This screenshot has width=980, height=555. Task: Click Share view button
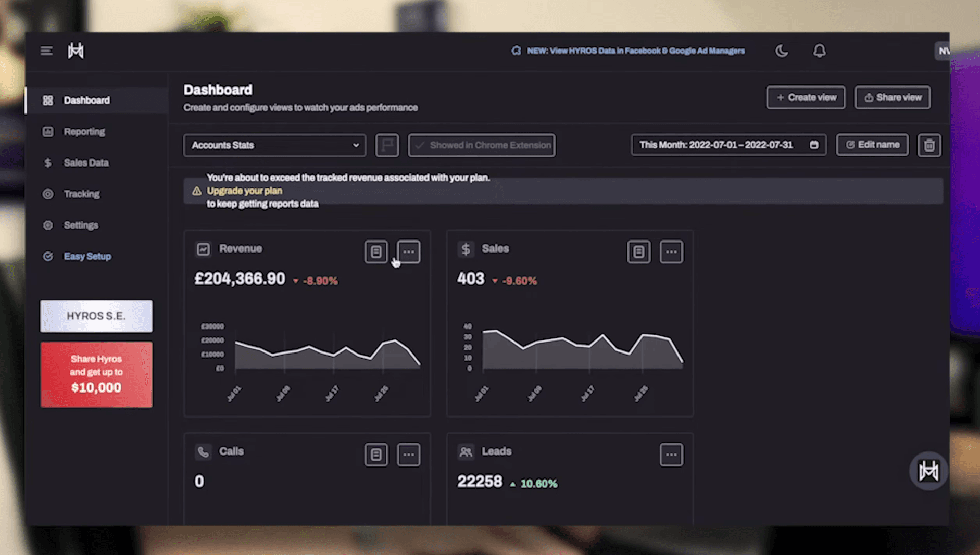point(893,97)
